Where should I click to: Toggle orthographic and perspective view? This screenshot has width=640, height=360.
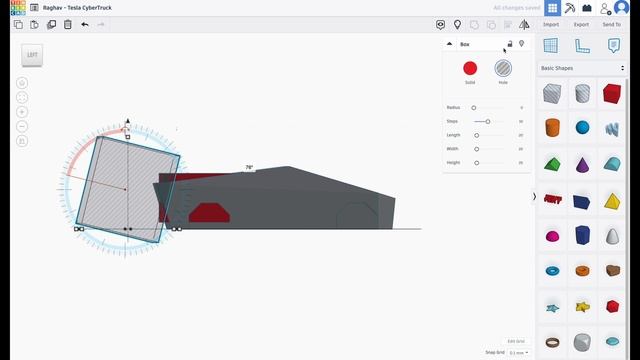pyautogui.click(x=22, y=141)
